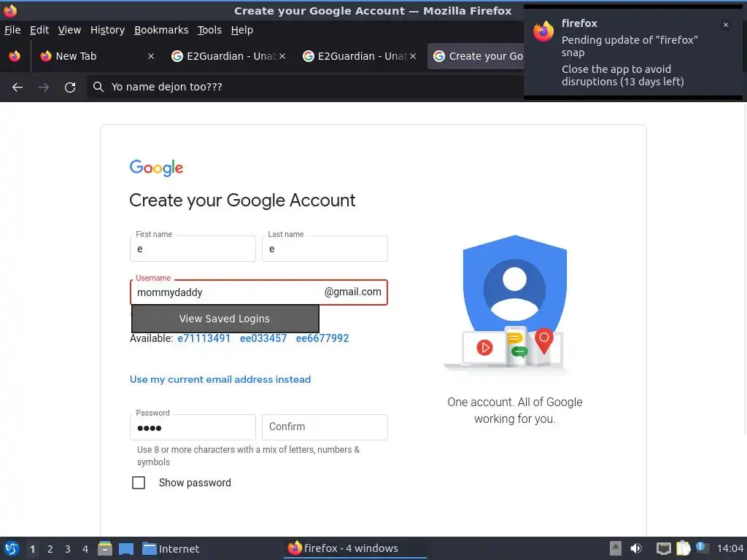Open the View menu
The image size is (747, 560).
pos(69,30)
